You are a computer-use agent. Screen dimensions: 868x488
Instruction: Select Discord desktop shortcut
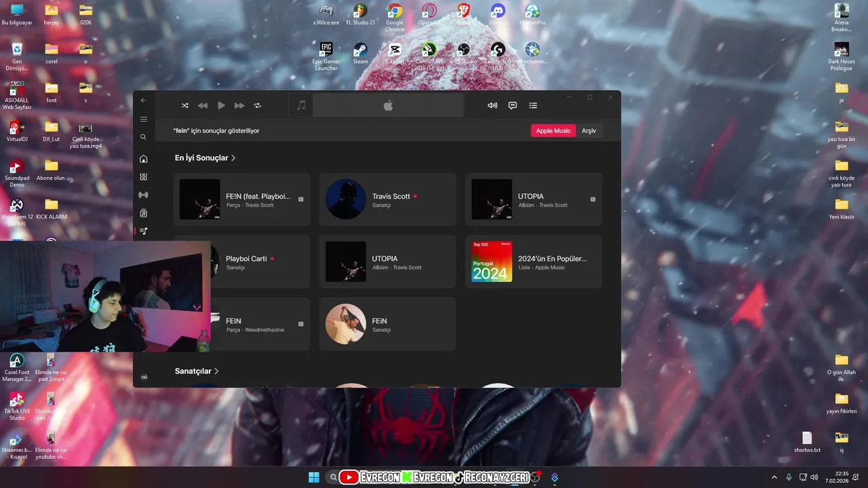pyautogui.click(x=498, y=15)
